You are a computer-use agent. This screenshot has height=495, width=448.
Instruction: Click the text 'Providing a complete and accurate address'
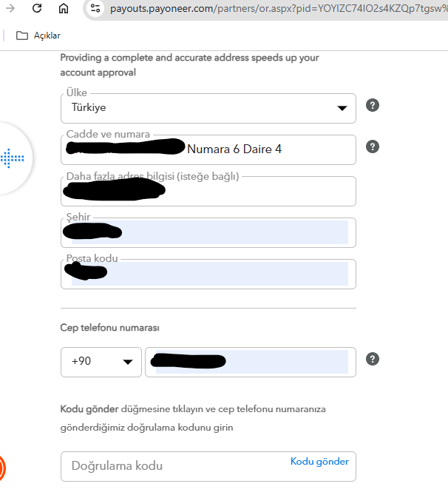coord(155,58)
